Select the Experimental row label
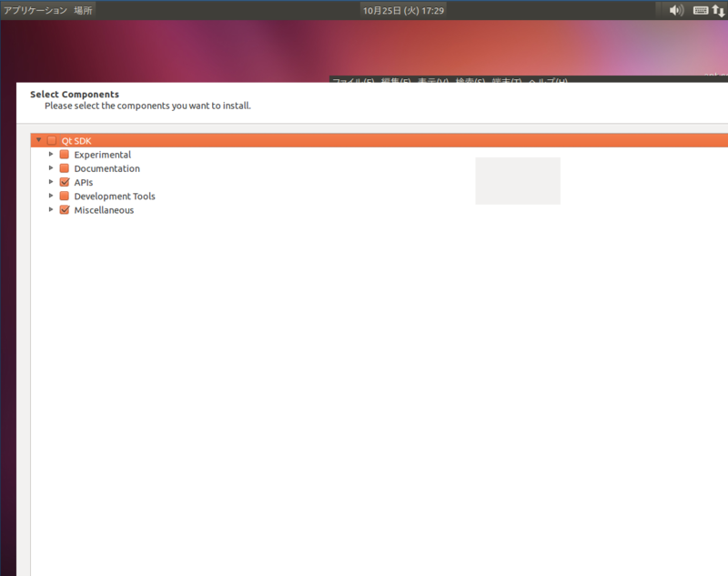 (103, 155)
